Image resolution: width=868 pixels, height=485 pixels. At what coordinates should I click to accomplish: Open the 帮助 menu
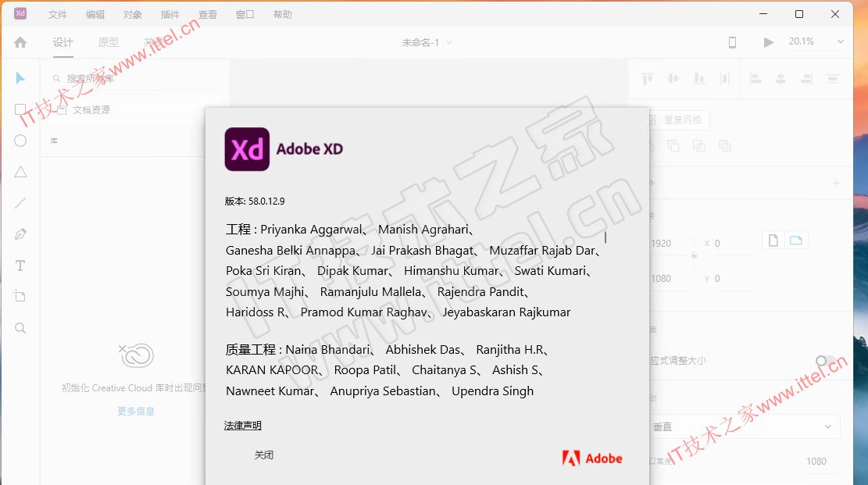click(283, 14)
